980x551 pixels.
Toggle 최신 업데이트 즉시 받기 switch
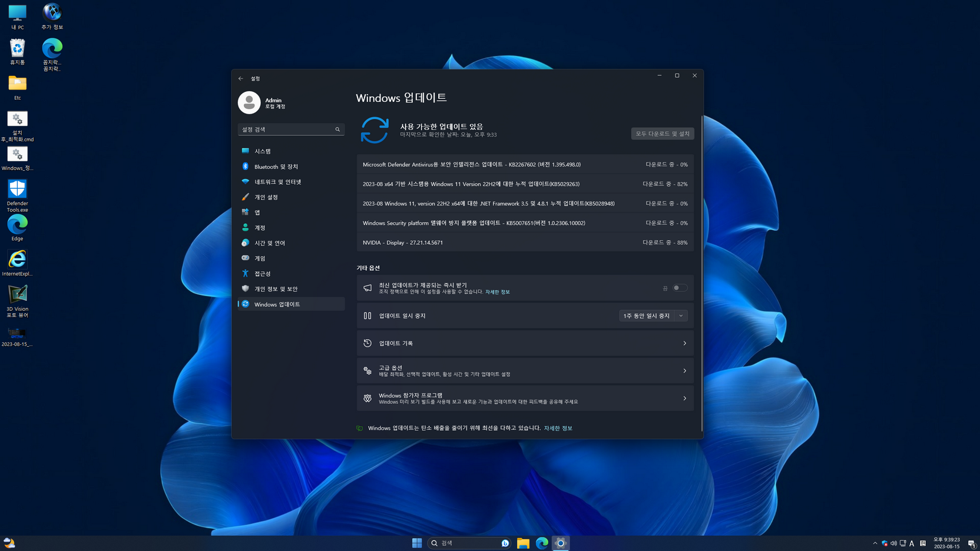680,288
